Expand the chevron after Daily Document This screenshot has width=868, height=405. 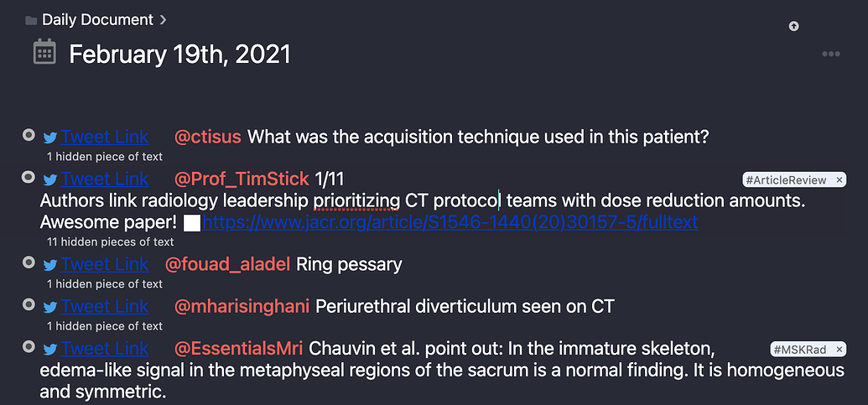(x=163, y=19)
